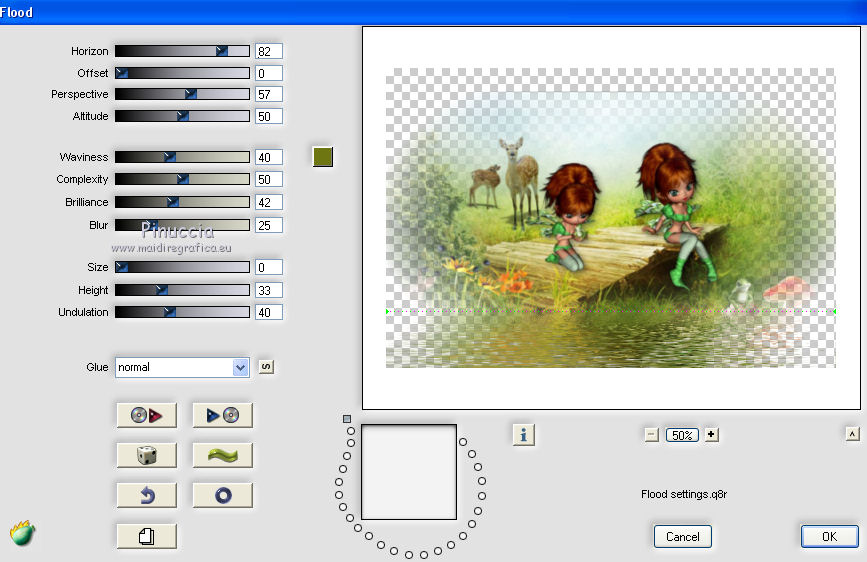The width and height of the screenshot is (867, 562).
Task: Zoom out with the minus button
Action: pyautogui.click(x=651, y=435)
